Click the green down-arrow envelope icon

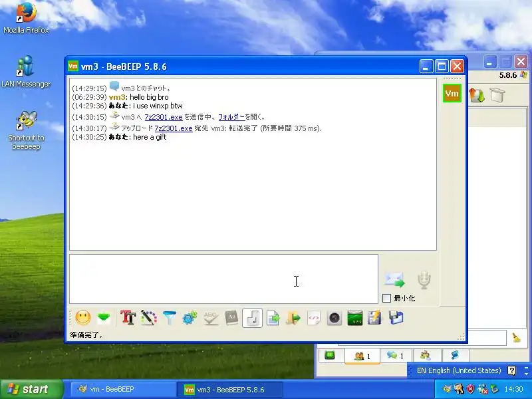[104, 319]
